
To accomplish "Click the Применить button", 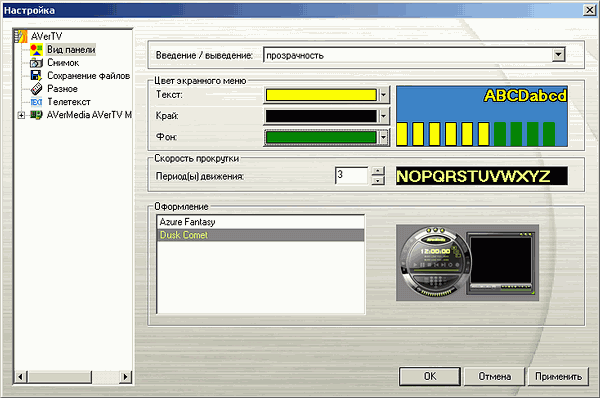I will (x=558, y=377).
